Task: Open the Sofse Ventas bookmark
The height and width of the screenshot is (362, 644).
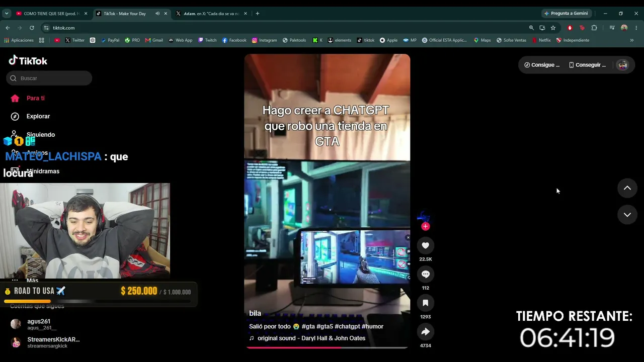Action: [x=511, y=40]
